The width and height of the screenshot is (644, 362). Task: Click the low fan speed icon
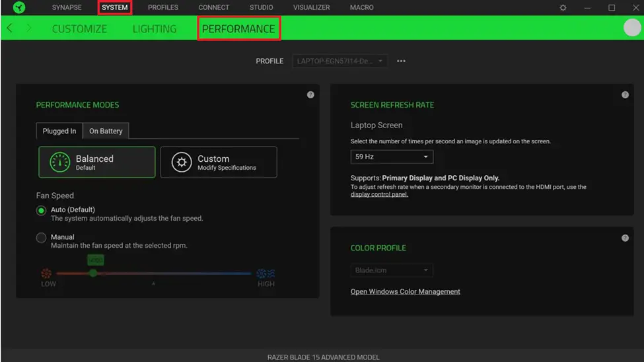click(x=46, y=273)
